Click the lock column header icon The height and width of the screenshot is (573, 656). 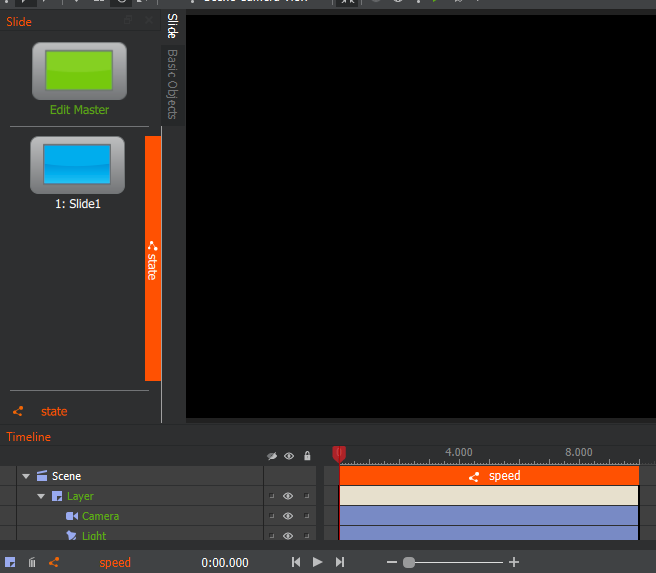click(x=307, y=456)
